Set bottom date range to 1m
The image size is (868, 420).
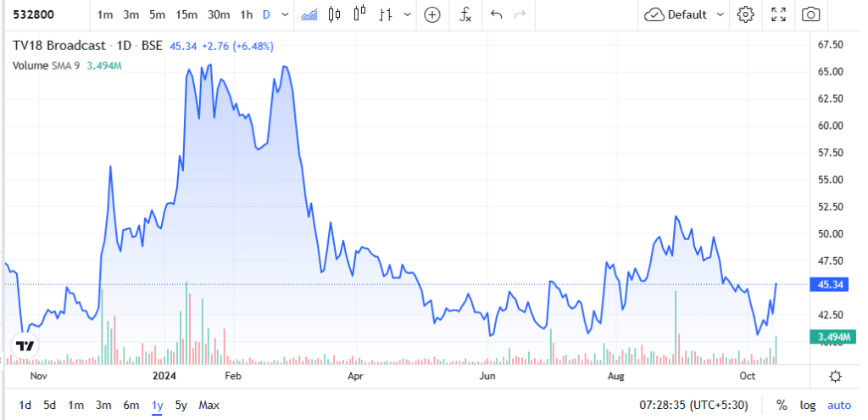click(75, 406)
